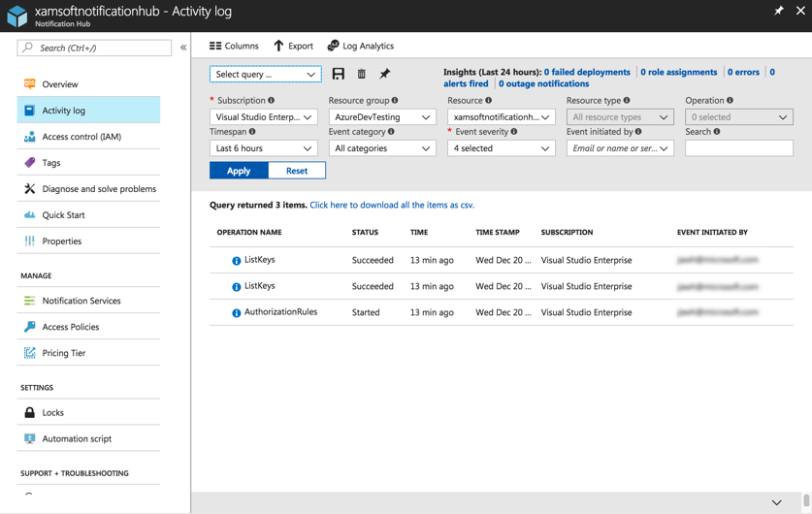Click the Reset button

click(x=296, y=171)
